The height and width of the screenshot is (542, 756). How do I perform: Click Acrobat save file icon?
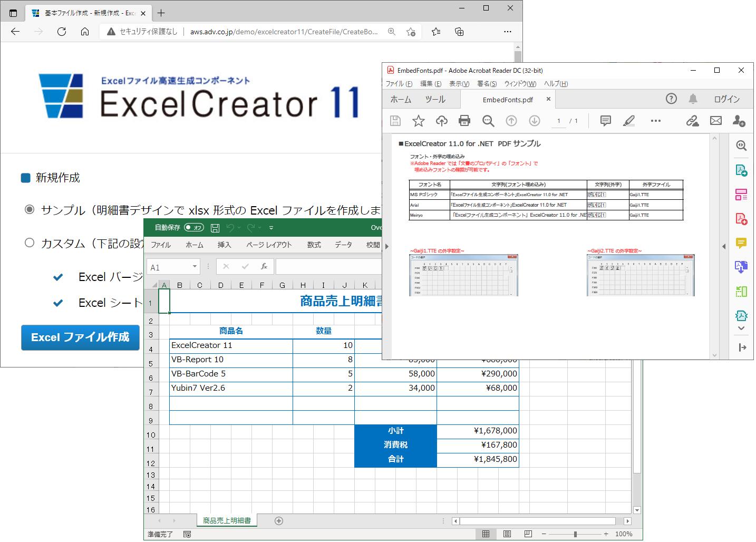(x=395, y=121)
